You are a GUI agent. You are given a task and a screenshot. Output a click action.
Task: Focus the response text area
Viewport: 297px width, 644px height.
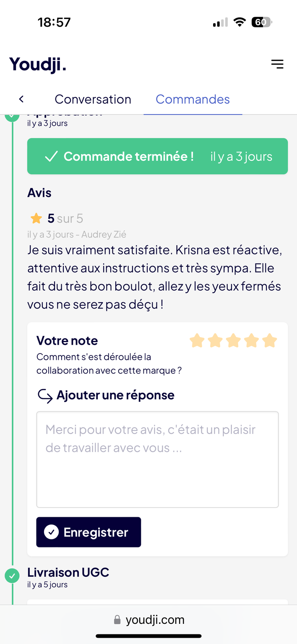coord(157,459)
